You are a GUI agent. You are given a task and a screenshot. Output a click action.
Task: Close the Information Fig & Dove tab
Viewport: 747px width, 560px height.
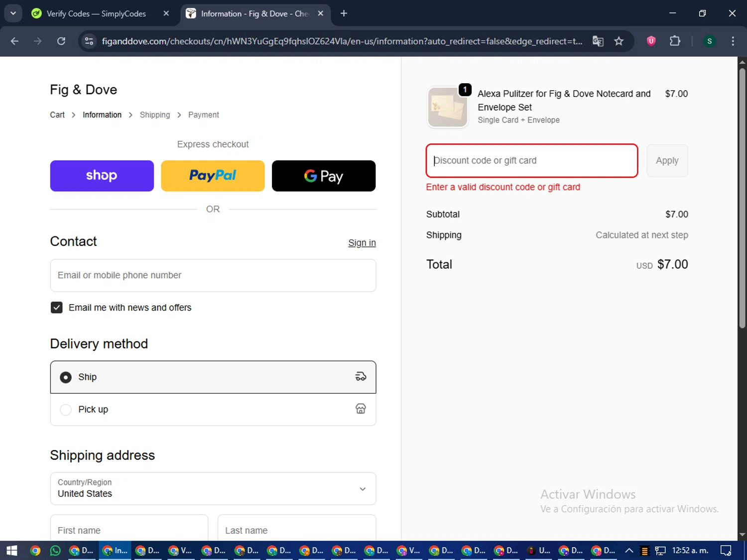(321, 13)
